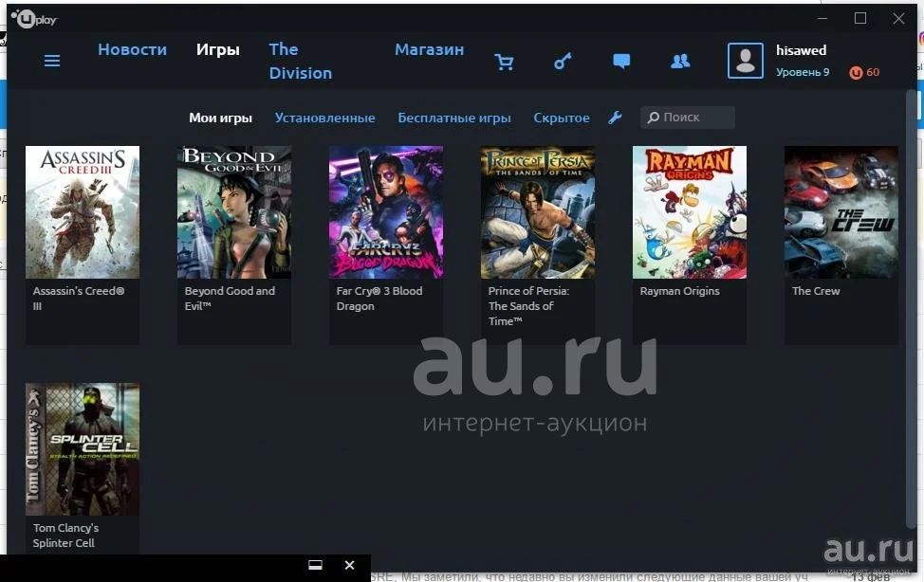Click the key activation icon
This screenshot has width=924, height=582.
(563, 61)
